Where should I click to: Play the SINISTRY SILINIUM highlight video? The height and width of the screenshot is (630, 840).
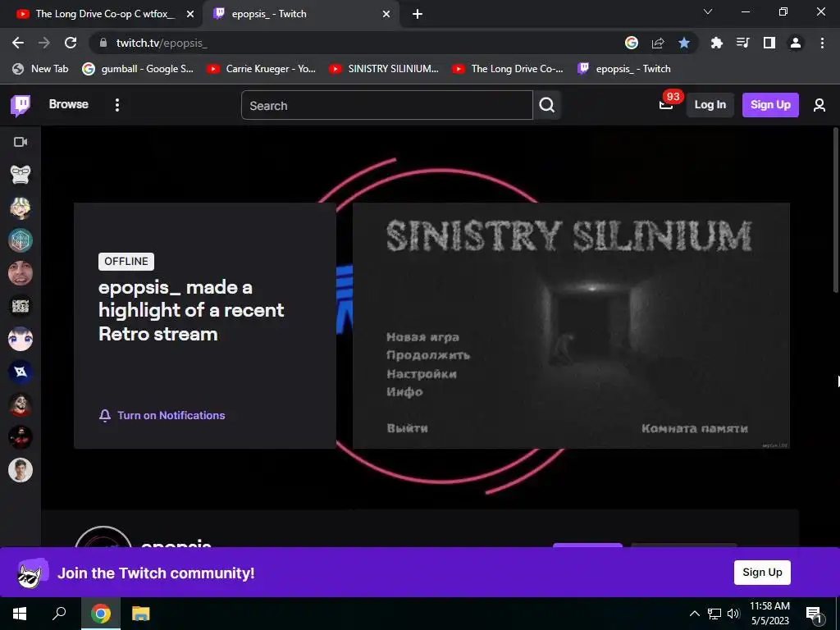click(x=571, y=326)
